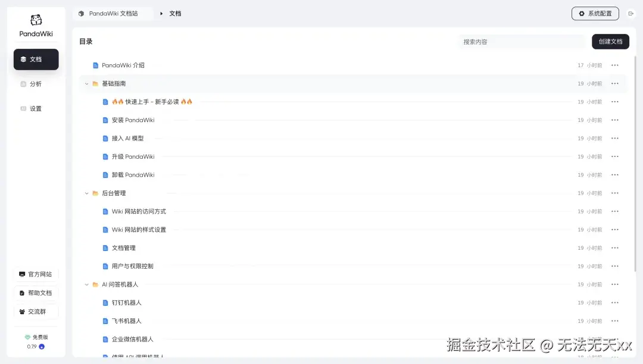Open the 帮助文档 link
Image resolution: width=643 pixels, height=364 pixels.
(36, 293)
